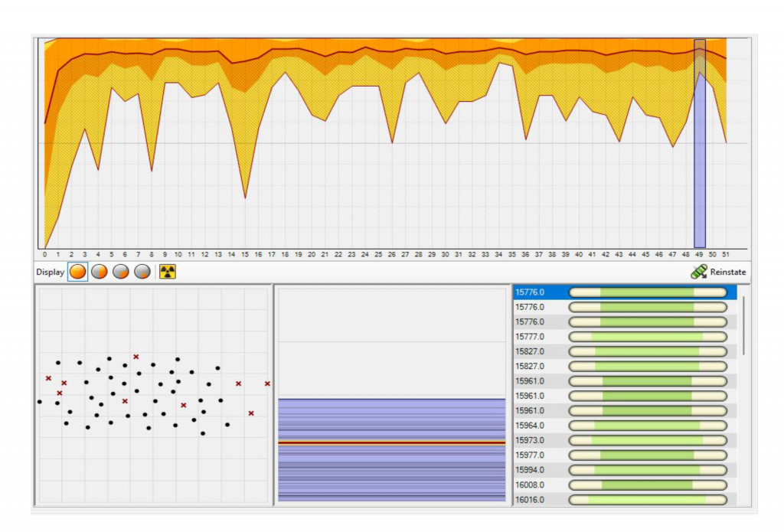Click the green bar beside 15977.0
Screen dimensions: 784x532
click(647, 455)
